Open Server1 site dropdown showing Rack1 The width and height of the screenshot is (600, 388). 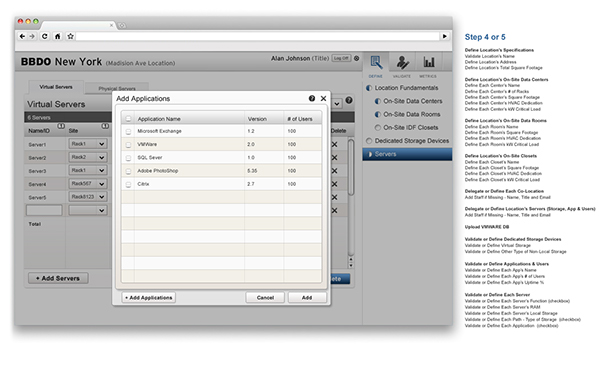coord(88,144)
